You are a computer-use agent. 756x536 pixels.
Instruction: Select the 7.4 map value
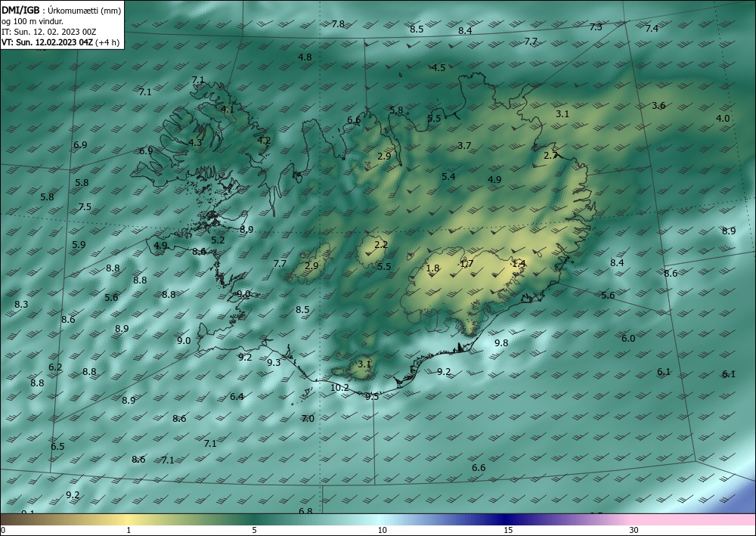(x=652, y=29)
